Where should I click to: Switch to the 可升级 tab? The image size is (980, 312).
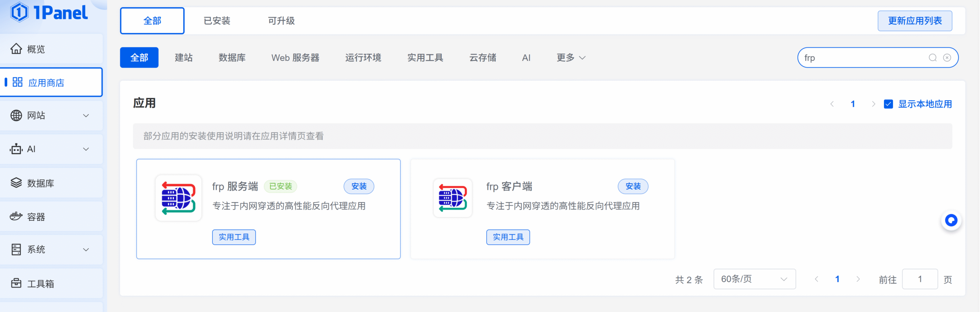281,21
